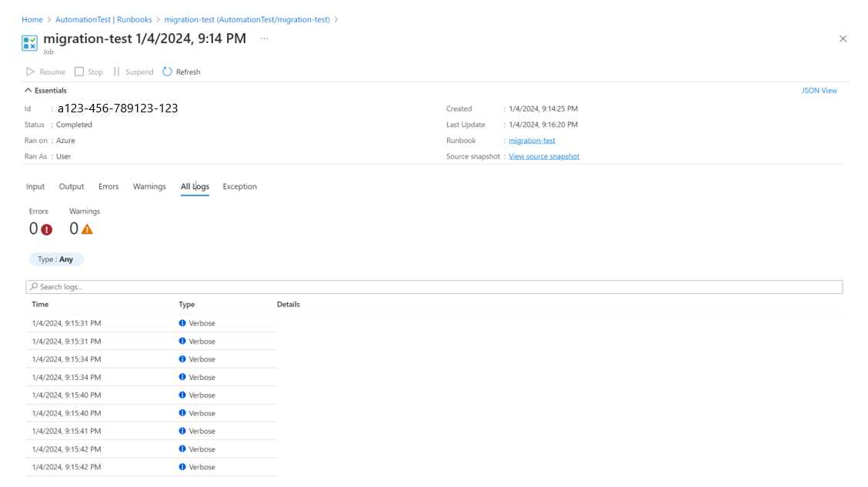The height and width of the screenshot is (487, 868).
Task: Click the Ran on value Azure
Action: tap(65, 141)
